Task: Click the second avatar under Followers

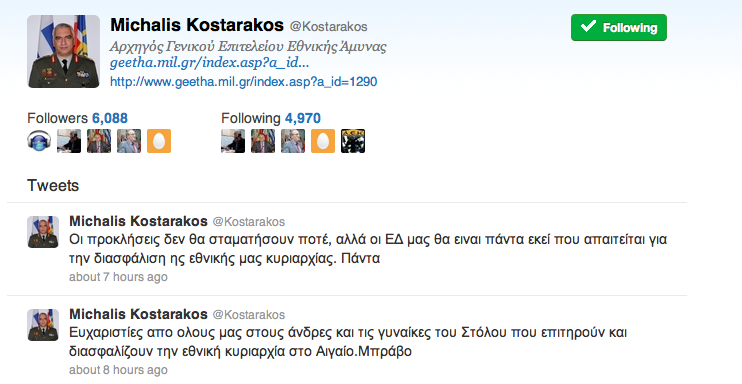Action: click(69, 141)
